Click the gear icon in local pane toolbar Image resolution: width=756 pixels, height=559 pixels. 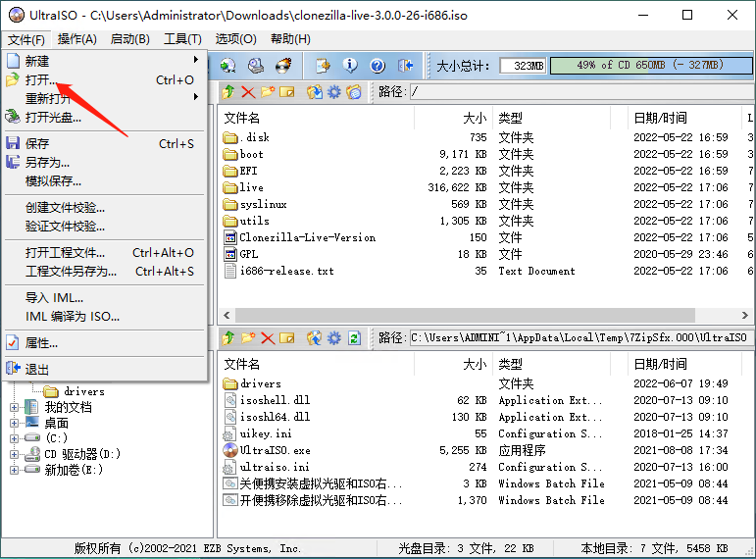[x=334, y=337]
